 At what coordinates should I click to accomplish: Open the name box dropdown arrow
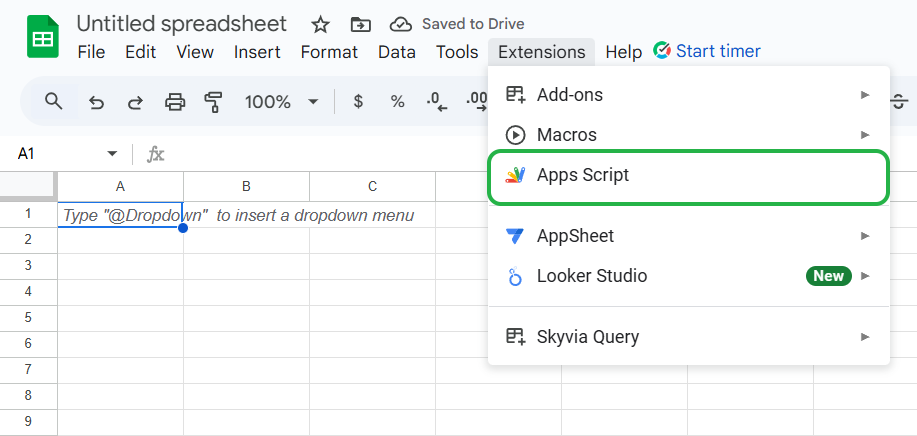pos(112,154)
